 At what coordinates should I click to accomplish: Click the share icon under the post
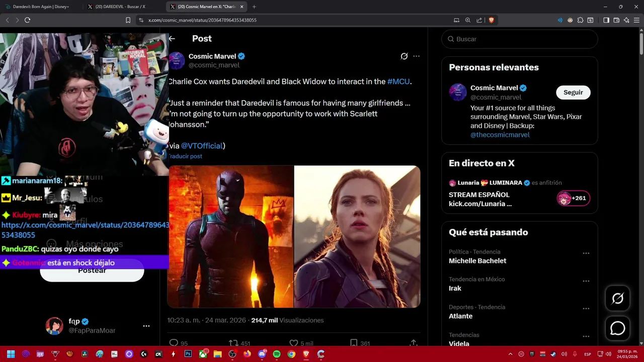pos(414,343)
